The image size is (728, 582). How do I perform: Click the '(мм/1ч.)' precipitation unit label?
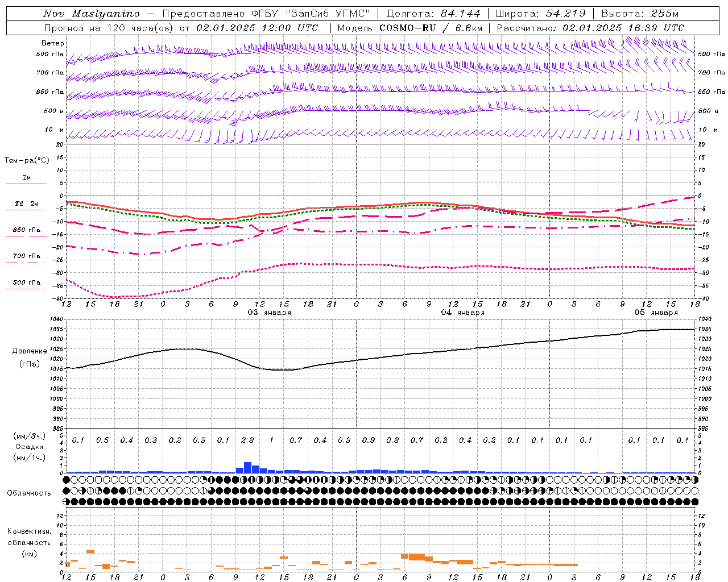(x=30, y=458)
